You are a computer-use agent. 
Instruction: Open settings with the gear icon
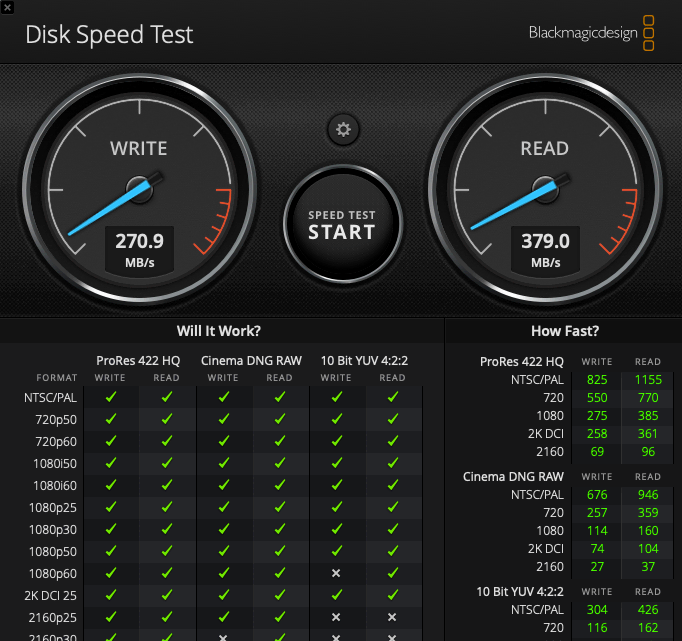point(344,129)
